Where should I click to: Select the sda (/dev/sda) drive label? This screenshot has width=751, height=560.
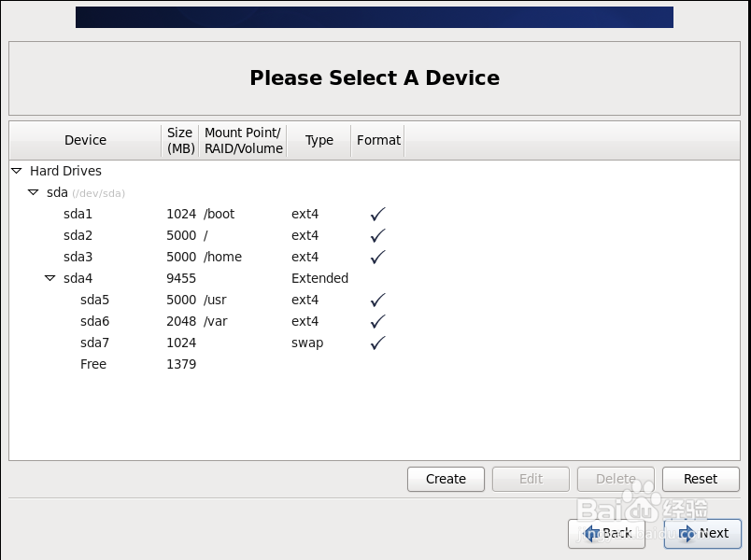pos(86,192)
